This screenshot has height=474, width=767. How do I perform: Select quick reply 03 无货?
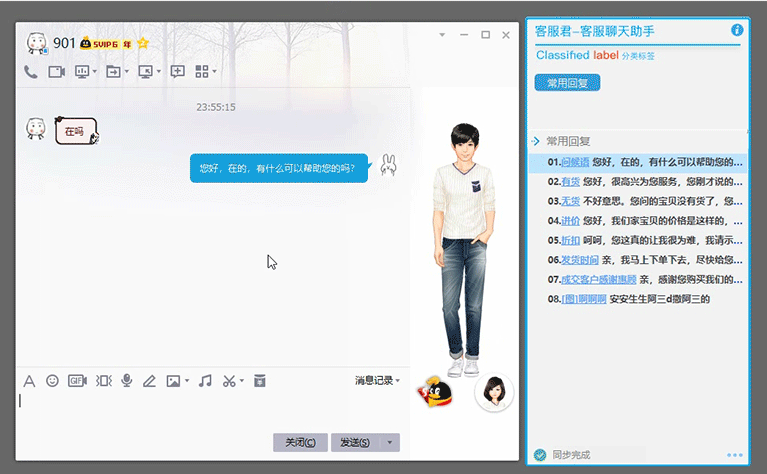638,201
